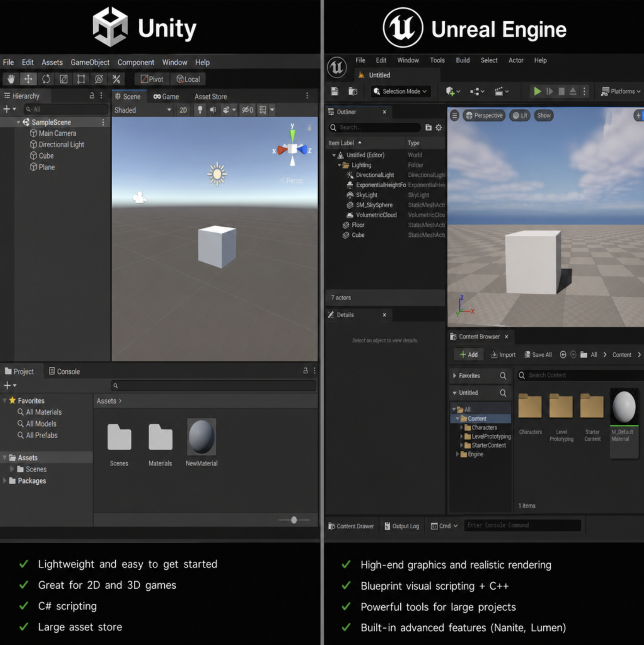The image size is (644, 645).
Task: Open Unreal viewport hamburger options menu
Action: (455, 115)
